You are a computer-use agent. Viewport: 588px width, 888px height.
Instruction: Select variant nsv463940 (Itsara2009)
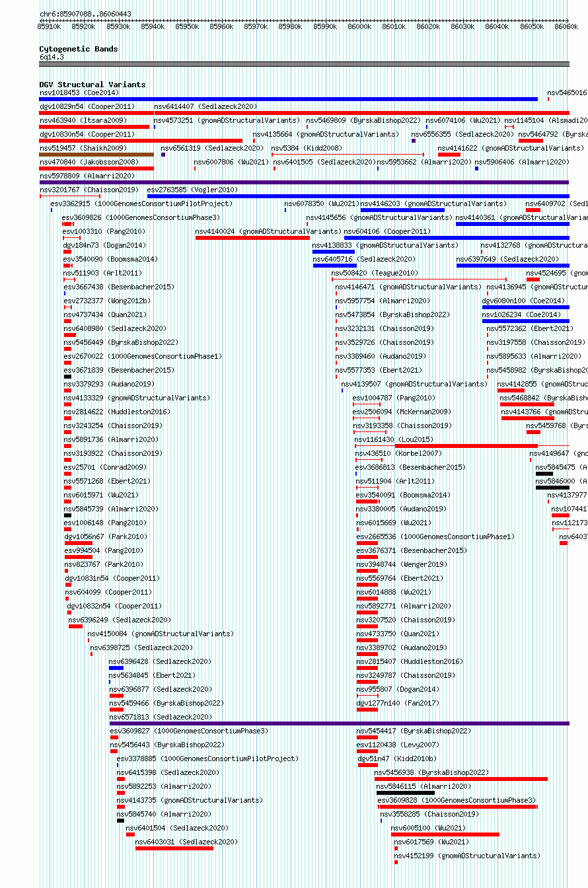[83, 120]
